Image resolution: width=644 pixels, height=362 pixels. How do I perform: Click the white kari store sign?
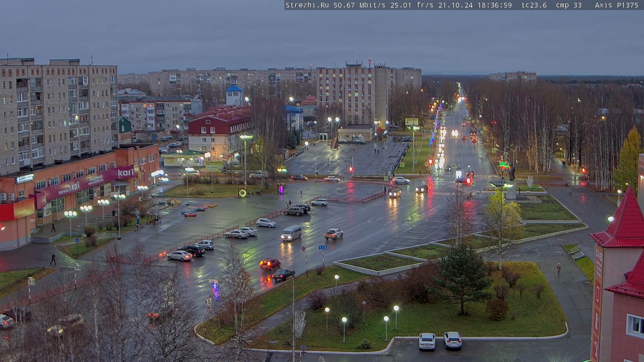[125, 173]
